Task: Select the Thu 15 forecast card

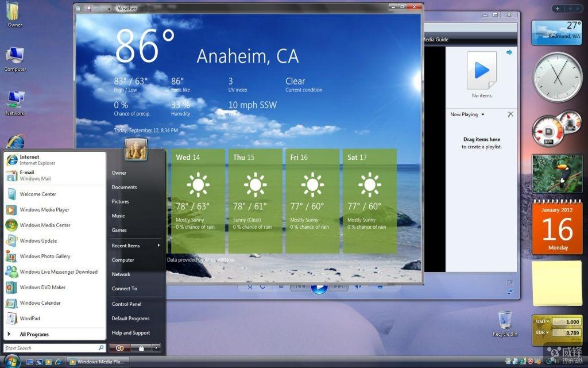Action: [x=256, y=201]
